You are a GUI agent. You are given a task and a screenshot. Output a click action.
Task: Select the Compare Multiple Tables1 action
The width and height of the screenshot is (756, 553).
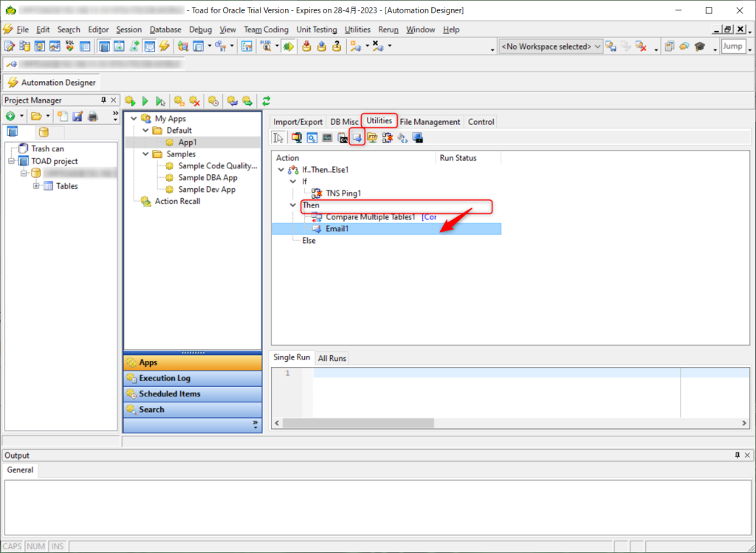pos(371,217)
